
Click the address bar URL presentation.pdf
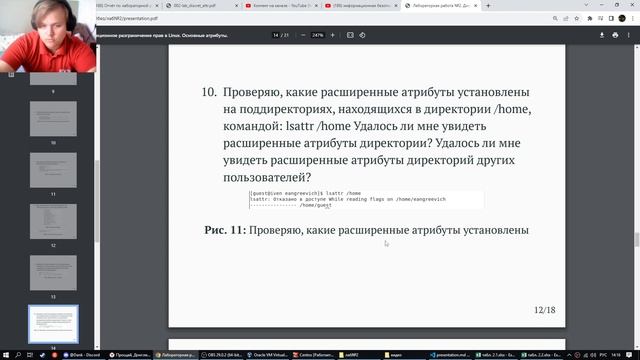pos(127,18)
